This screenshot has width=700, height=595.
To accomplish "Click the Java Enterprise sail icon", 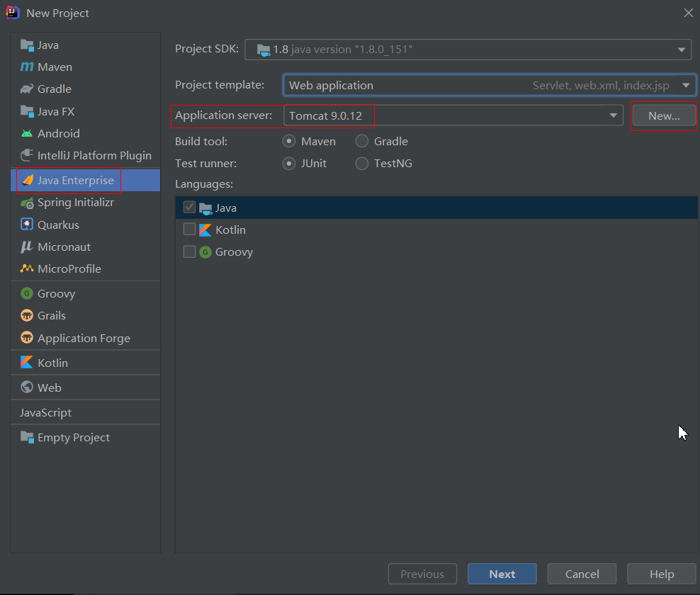I will coord(28,181).
